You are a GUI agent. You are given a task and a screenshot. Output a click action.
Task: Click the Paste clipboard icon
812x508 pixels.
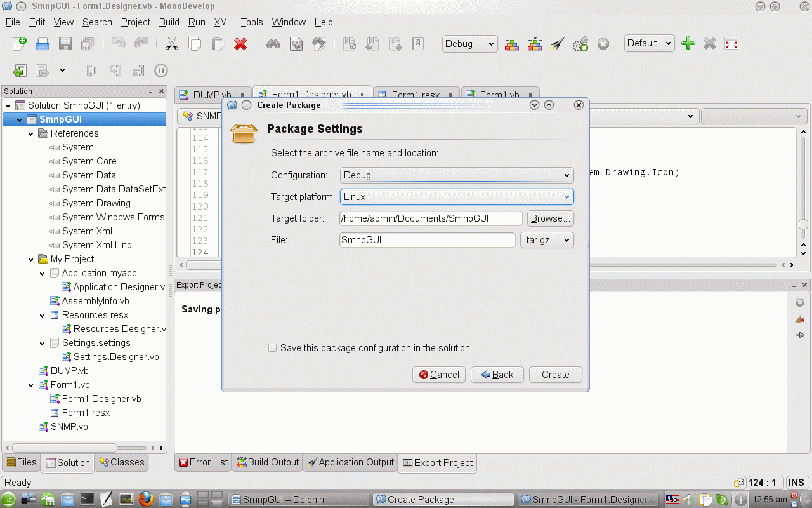click(x=218, y=44)
